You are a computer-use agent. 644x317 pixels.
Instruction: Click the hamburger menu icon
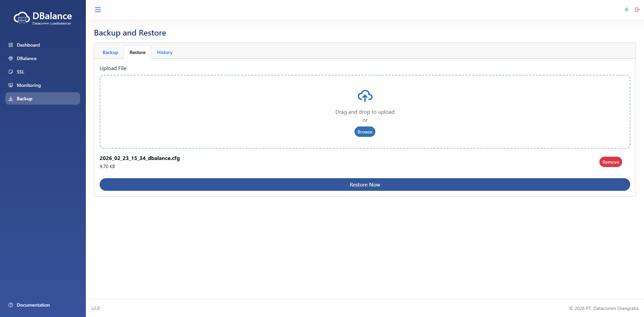click(98, 10)
